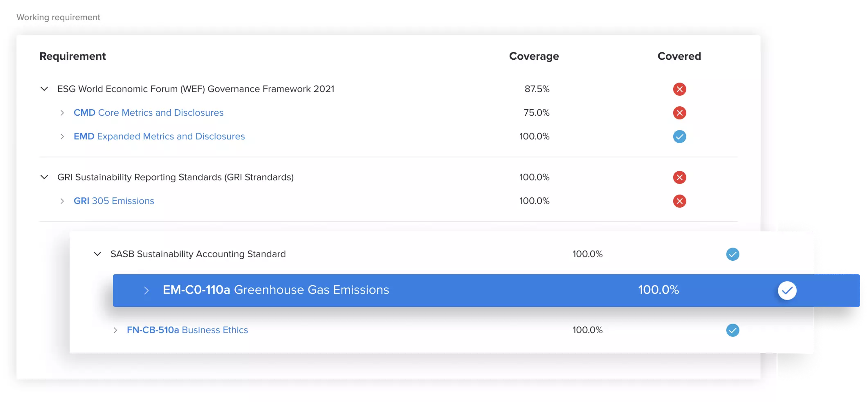Expand EMD Expanded Metrics chevron arrow

62,136
